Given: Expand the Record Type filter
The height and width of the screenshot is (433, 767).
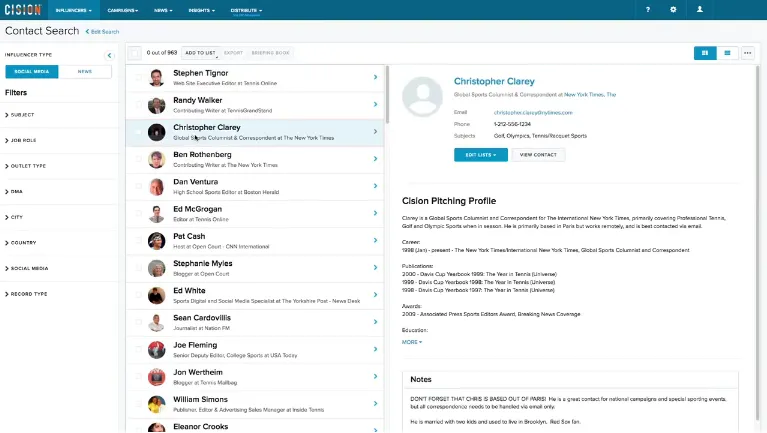Looking at the screenshot, I should 26,294.
